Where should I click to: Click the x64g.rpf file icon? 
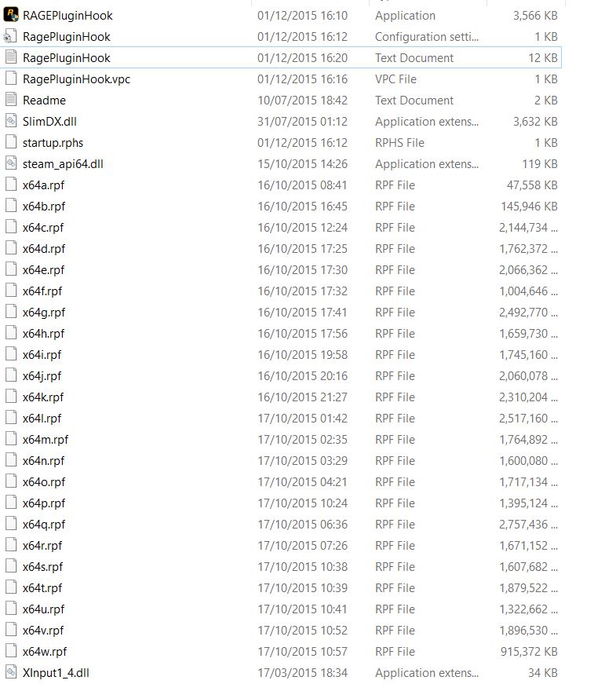coord(11,312)
